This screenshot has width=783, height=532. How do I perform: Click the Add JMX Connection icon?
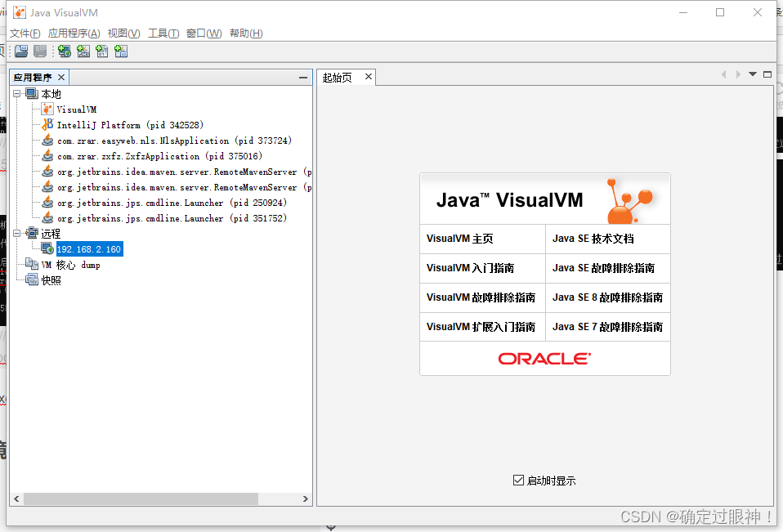(x=83, y=51)
